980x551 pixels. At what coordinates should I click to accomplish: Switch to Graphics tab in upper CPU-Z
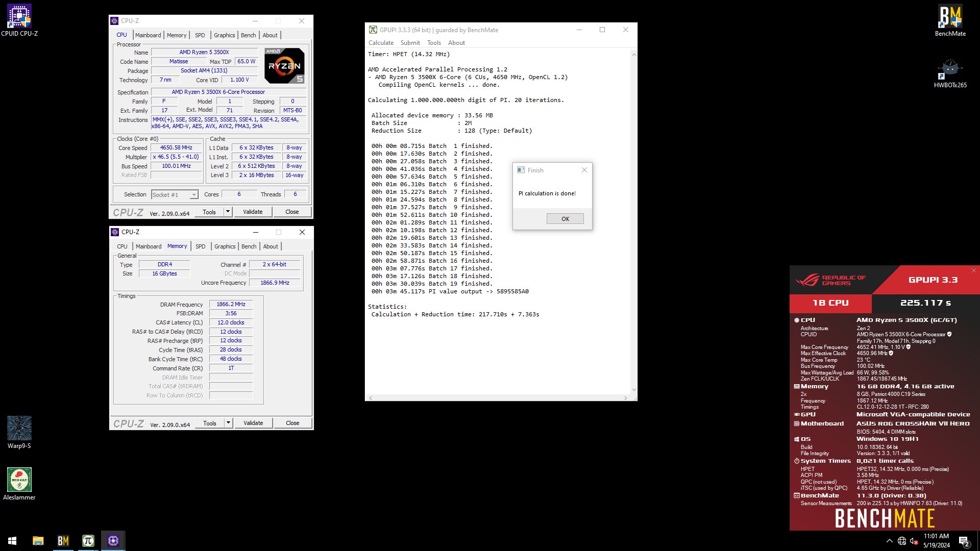[x=225, y=35]
